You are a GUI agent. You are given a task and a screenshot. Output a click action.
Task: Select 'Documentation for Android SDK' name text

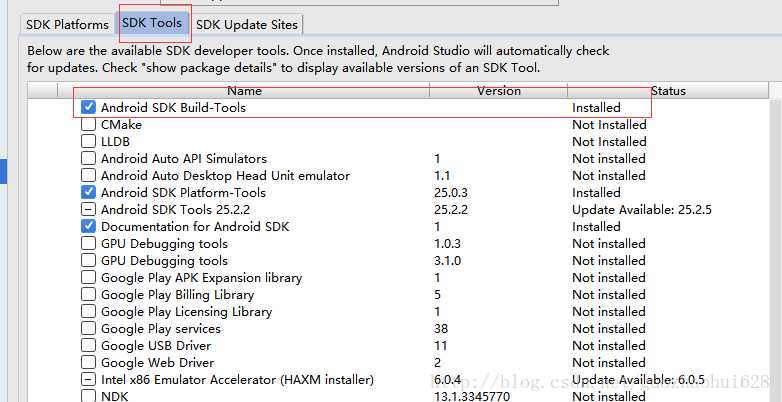coord(195,226)
